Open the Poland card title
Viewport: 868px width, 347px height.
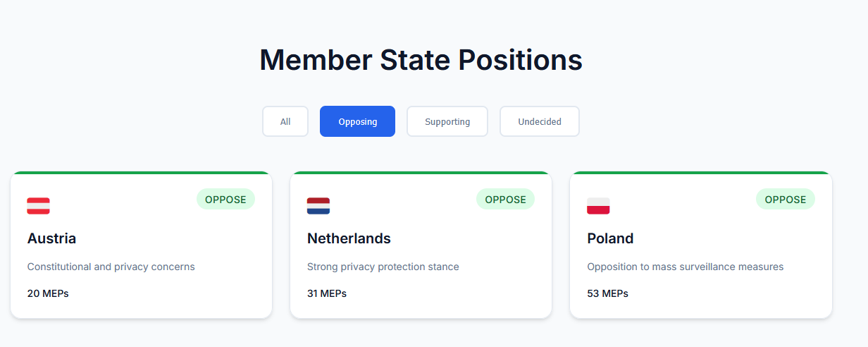610,238
